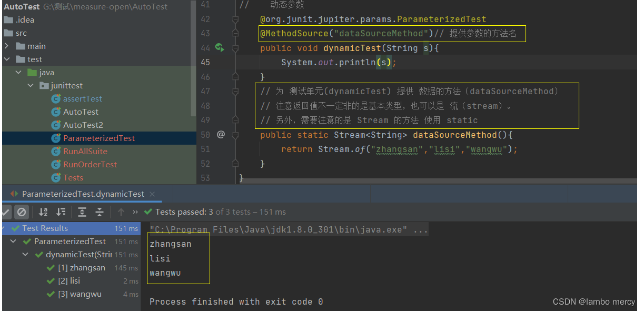Click the @ gutter icon on line 50

pos(221,135)
